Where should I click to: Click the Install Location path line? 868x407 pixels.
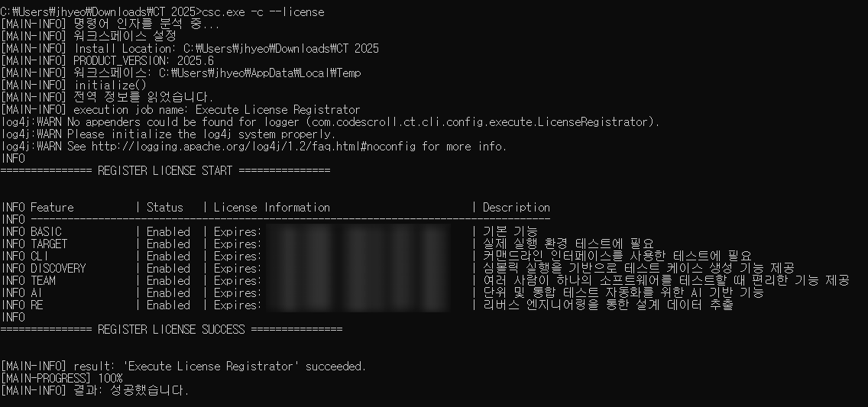click(189, 49)
